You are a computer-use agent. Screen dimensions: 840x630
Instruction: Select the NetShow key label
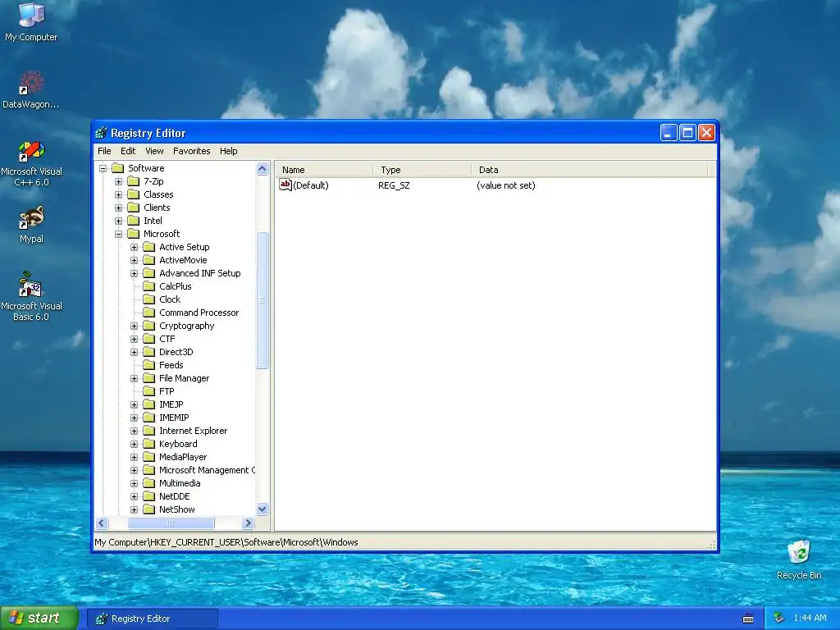tap(177, 509)
